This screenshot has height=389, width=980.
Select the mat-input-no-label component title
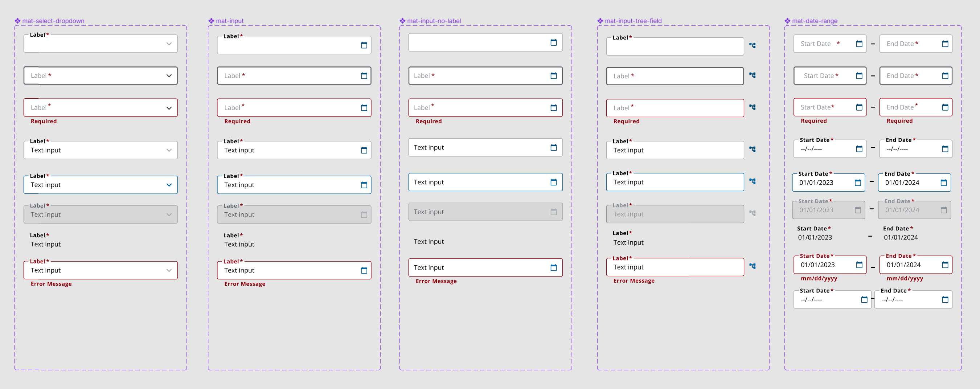pos(434,21)
